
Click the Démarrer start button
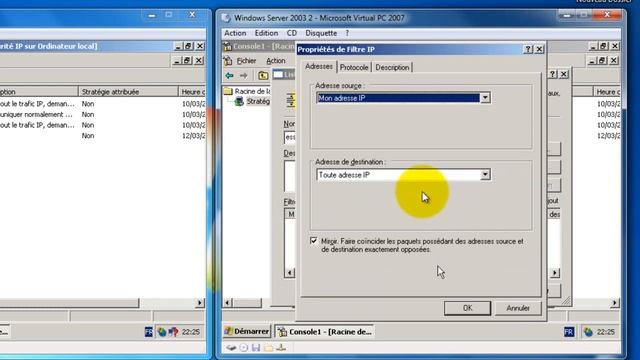247,332
